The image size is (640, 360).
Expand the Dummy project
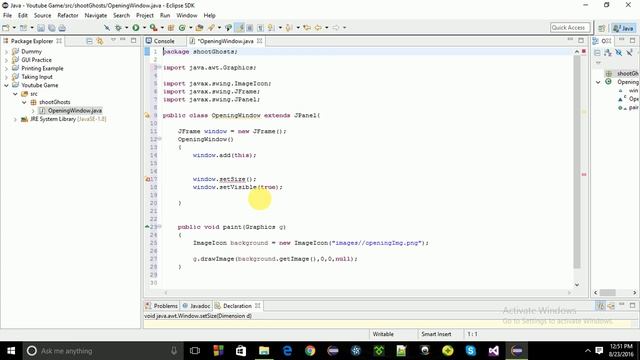(6, 52)
